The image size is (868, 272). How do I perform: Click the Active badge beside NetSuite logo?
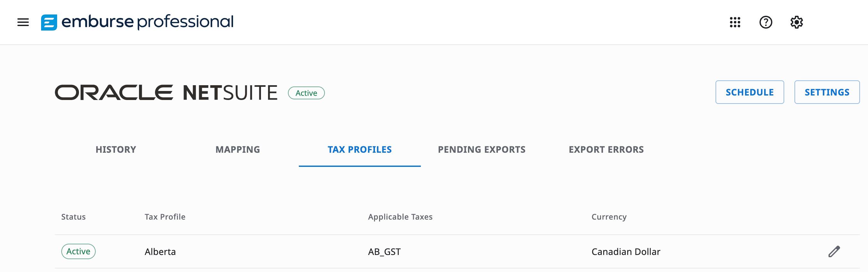click(x=306, y=93)
